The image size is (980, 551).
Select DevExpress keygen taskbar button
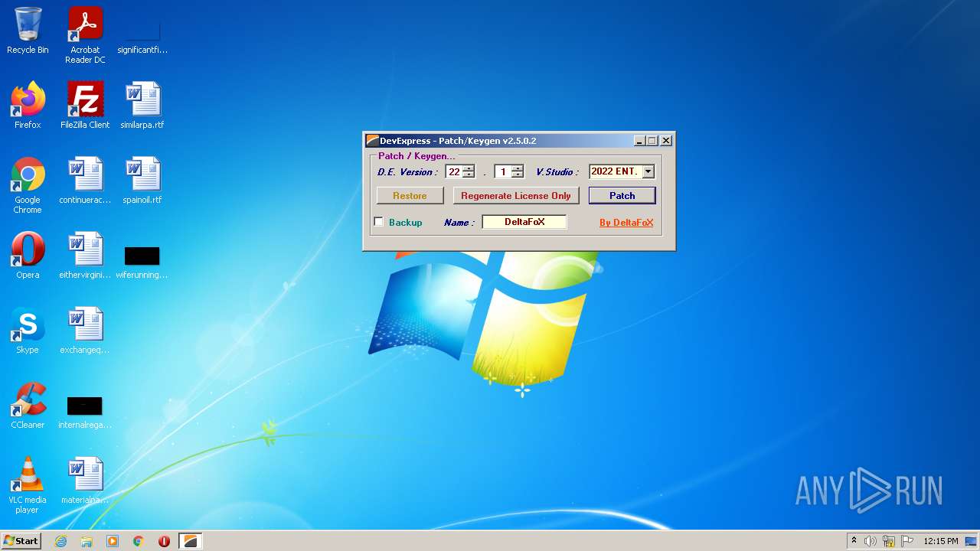(190, 541)
